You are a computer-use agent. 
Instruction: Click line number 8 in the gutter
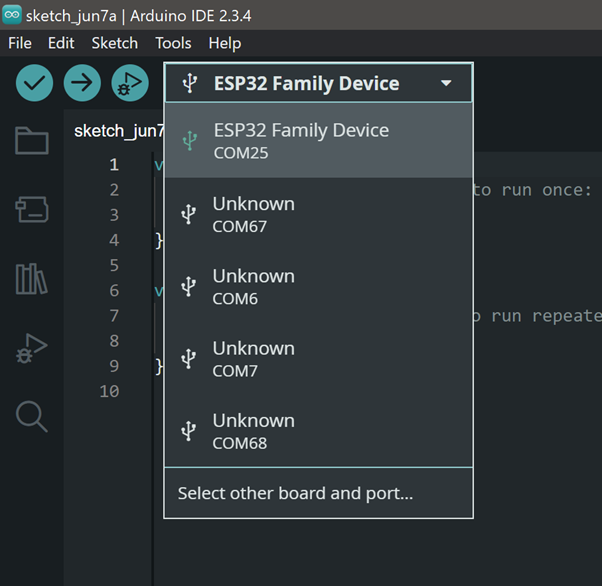(x=114, y=341)
